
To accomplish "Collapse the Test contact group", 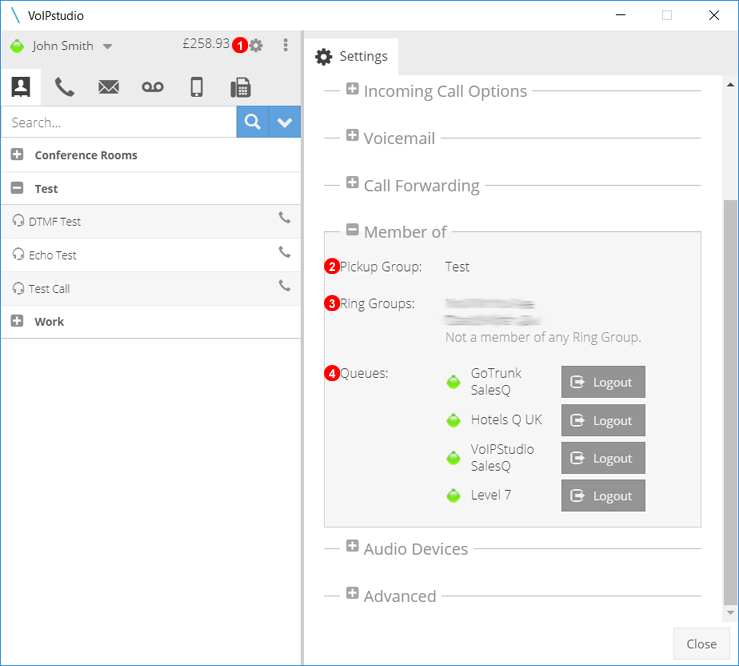I will [x=17, y=188].
